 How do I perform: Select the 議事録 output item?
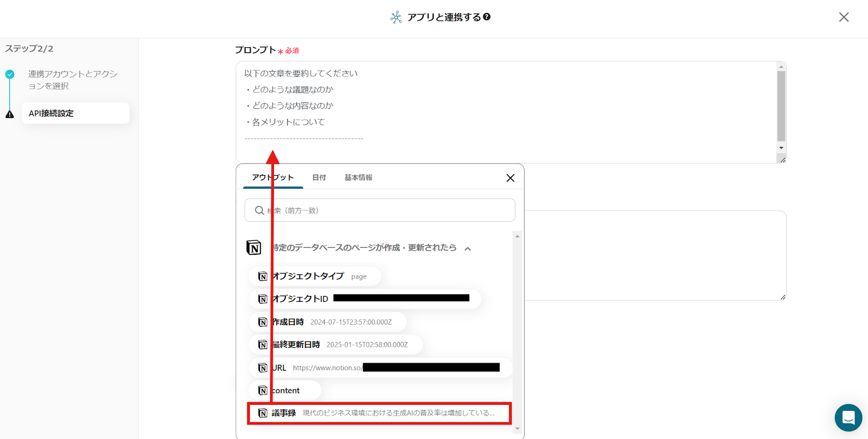(x=379, y=413)
